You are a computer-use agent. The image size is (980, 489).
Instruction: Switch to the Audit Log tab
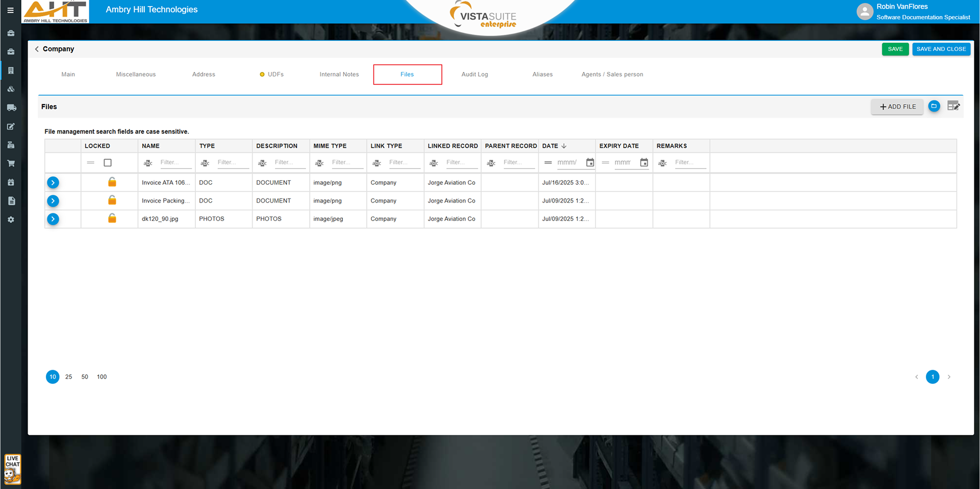[x=474, y=75]
